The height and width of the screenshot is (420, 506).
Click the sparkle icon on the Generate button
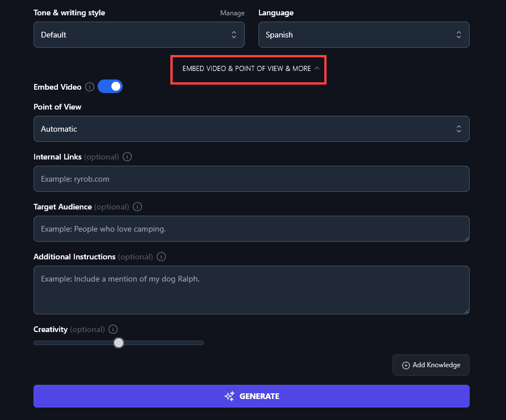pyautogui.click(x=229, y=396)
